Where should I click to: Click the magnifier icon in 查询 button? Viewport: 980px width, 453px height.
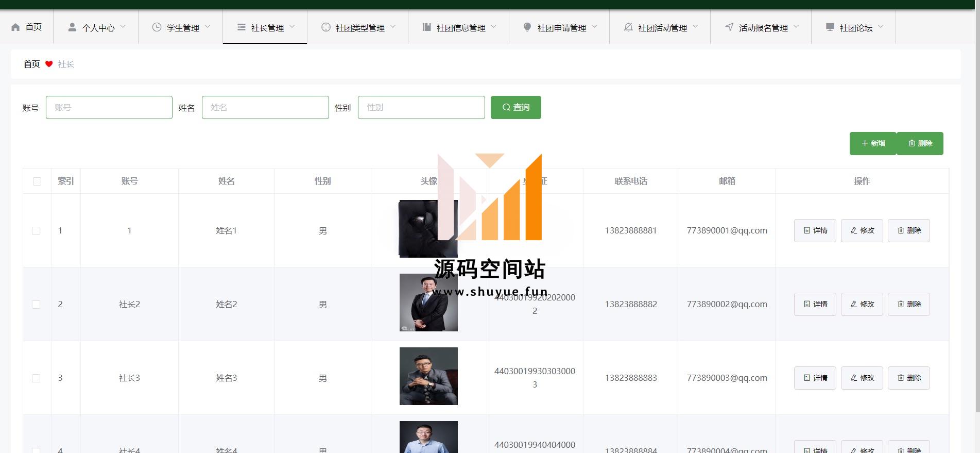[506, 107]
